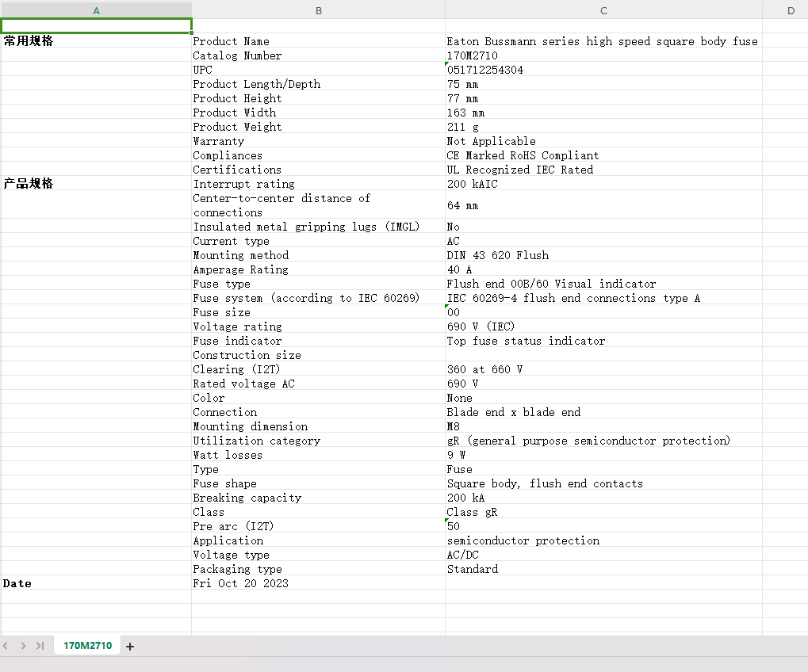
Task: Click the Rated voltage AC cell
Action: click(319, 383)
